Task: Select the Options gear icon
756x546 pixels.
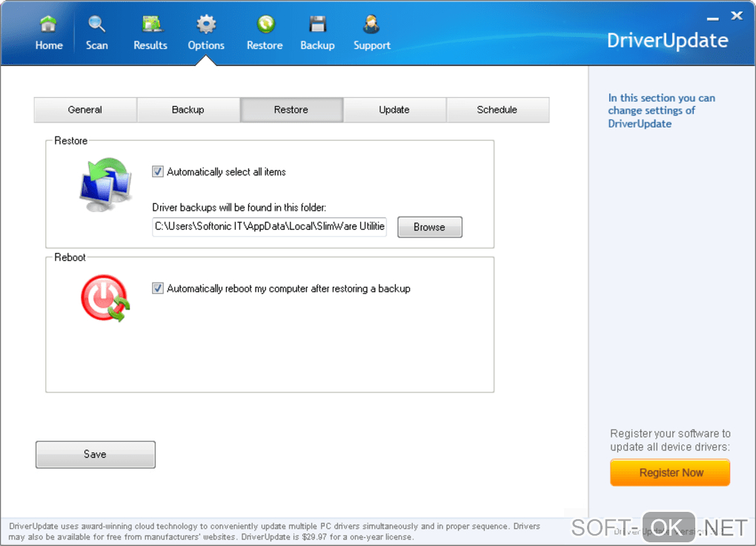Action: (206, 23)
